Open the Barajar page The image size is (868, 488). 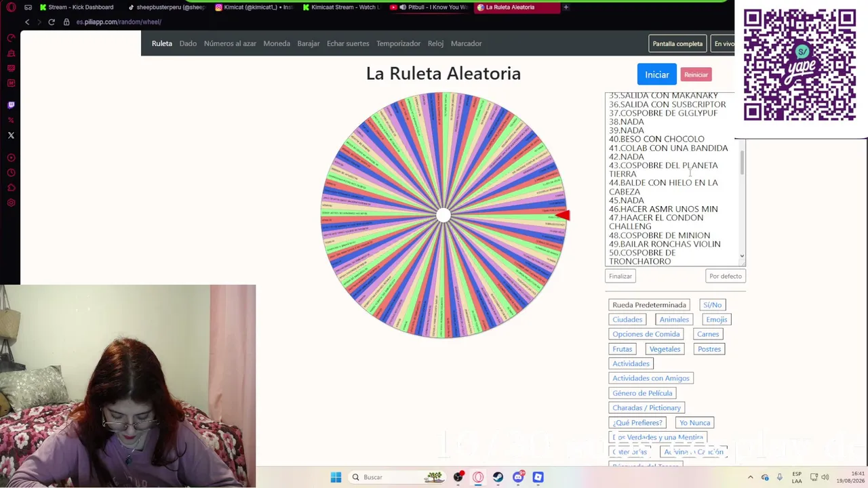(309, 43)
